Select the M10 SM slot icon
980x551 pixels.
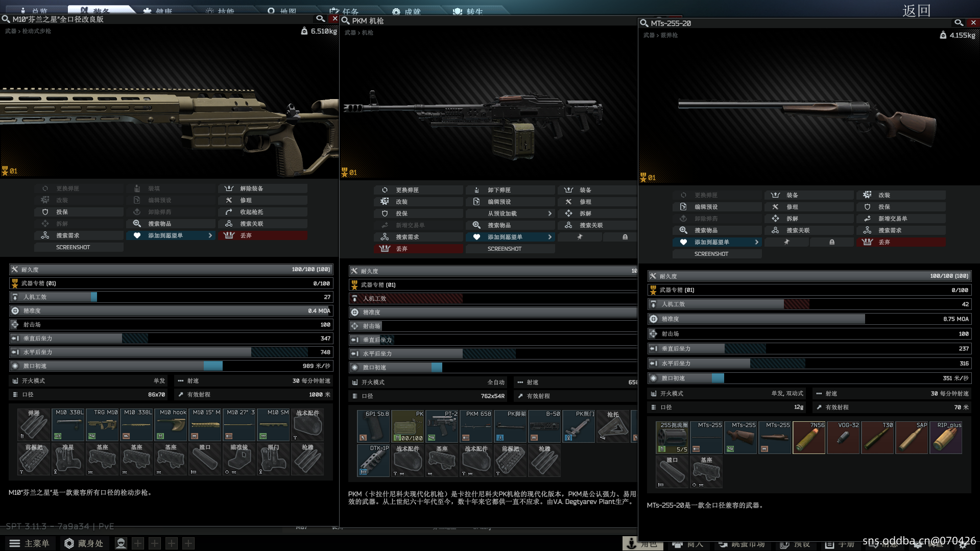coord(273,424)
